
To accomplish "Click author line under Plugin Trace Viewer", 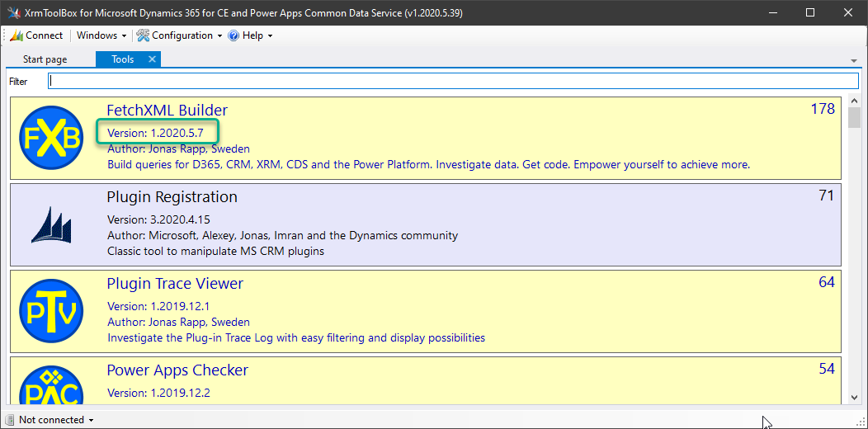I will tap(178, 323).
